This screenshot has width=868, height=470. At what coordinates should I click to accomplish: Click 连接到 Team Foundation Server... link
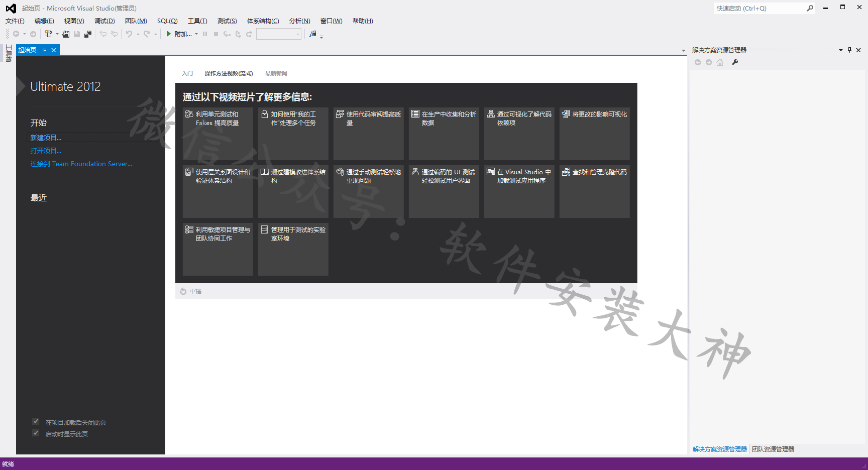(81, 164)
